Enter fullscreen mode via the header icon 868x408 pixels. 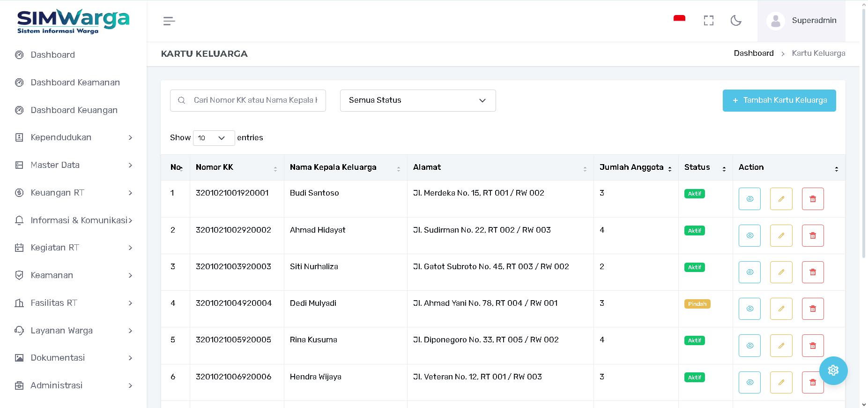708,21
